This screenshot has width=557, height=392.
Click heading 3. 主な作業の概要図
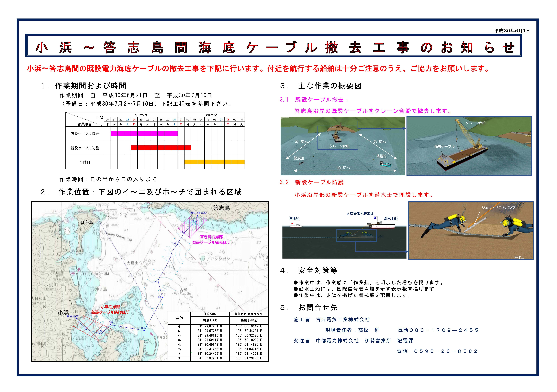pos(321,86)
